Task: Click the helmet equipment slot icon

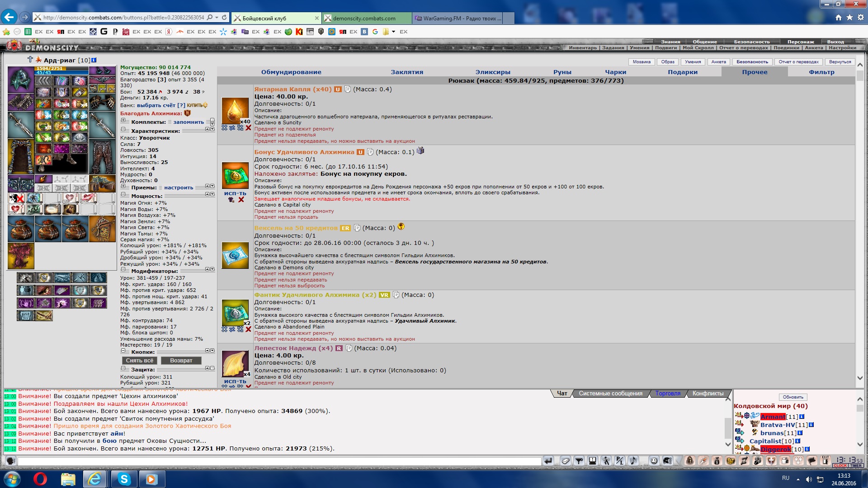Action: click(x=20, y=79)
